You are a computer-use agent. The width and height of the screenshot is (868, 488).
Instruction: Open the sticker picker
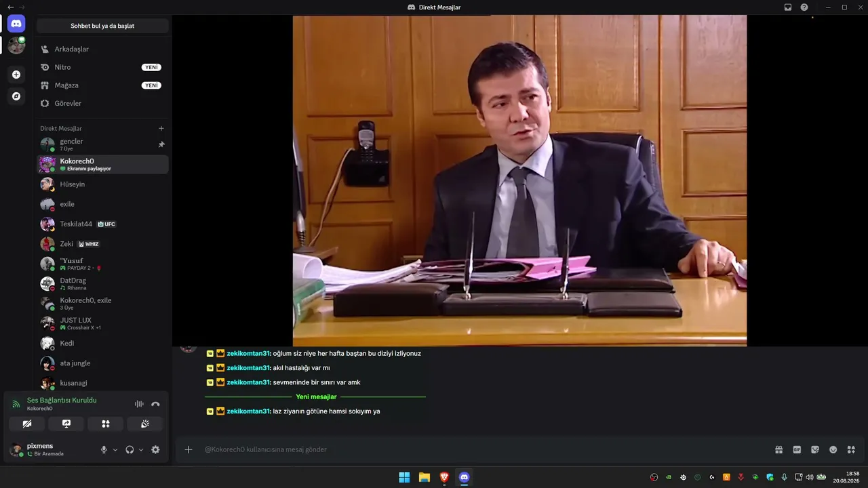pos(815,449)
